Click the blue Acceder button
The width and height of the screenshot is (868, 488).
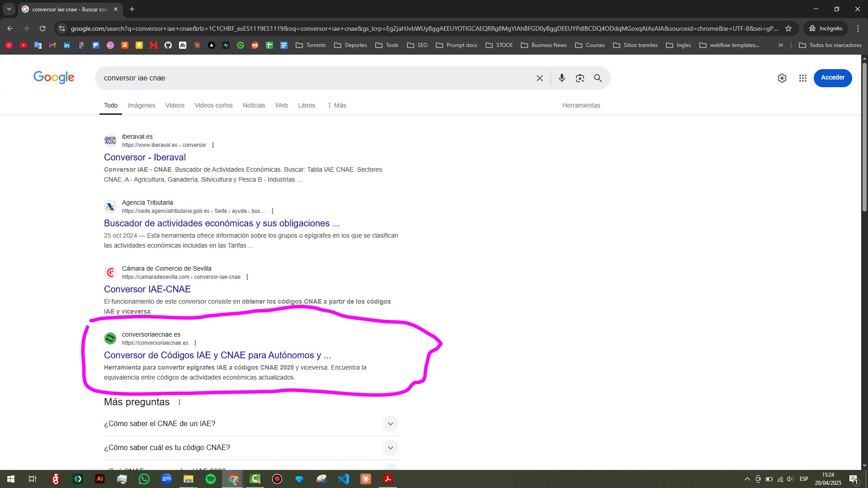(x=832, y=78)
